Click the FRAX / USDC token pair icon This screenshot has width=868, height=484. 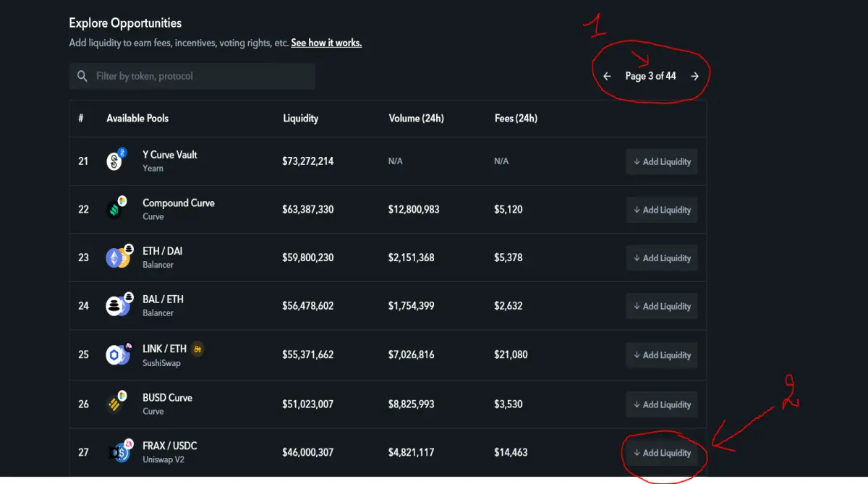point(119,452)
